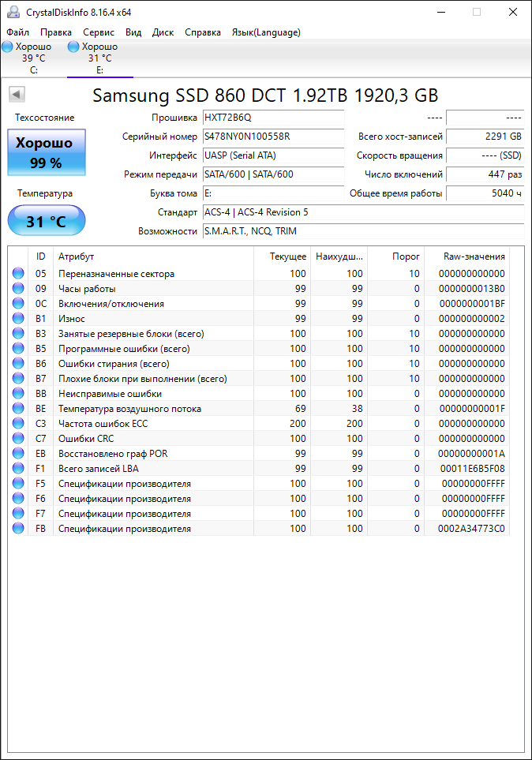Screen dimensions: 532x760
Task: Click status icon for BE Температура воздушного потока
Action: [18, 409]
